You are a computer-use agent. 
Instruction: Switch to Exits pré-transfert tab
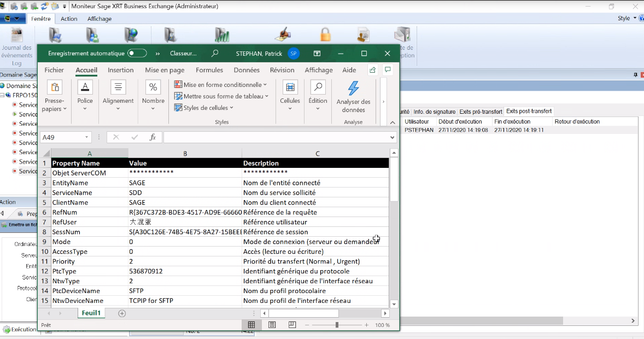(481, 112)
